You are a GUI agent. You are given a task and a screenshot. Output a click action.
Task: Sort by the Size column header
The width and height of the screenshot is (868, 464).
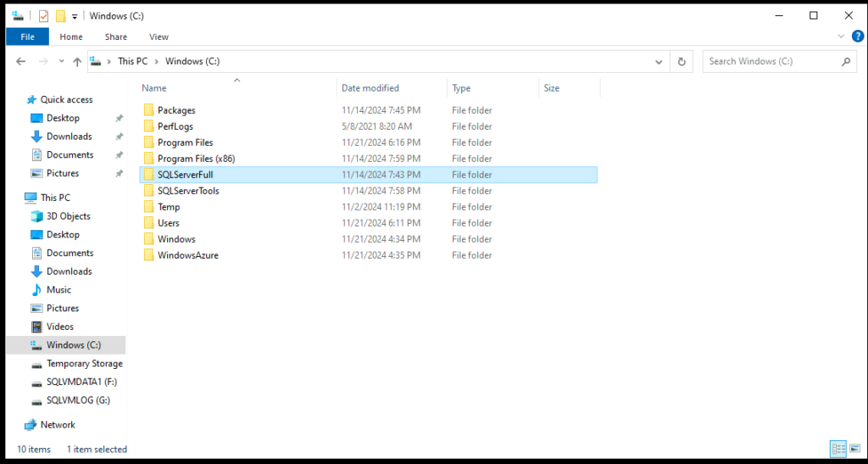(x=551, y=88)
